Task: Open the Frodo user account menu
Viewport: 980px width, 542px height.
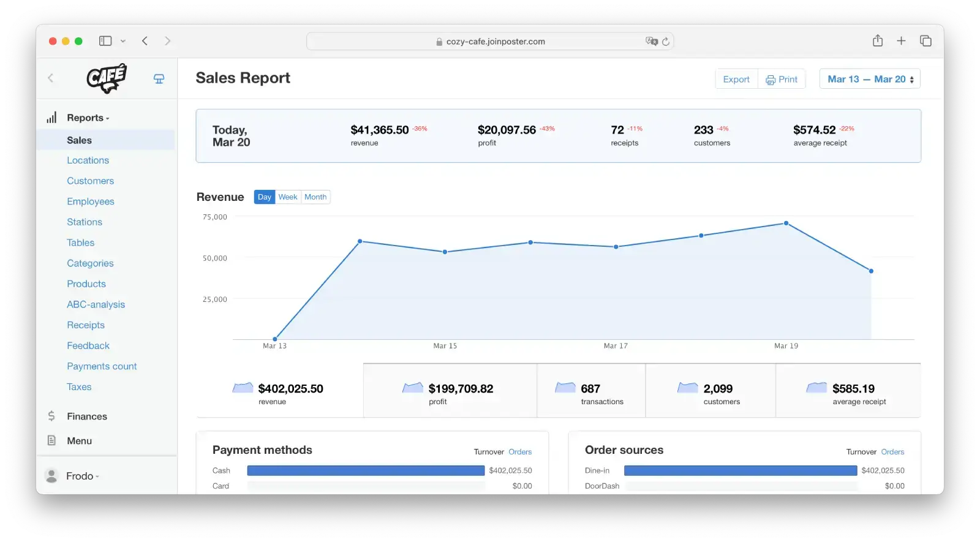Action: [x=81, y=476]
